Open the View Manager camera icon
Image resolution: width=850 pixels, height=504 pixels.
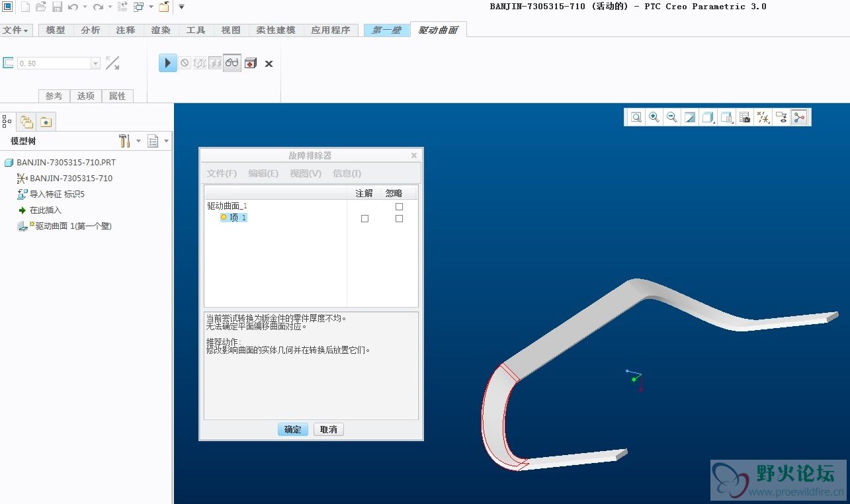pos(745,117)
